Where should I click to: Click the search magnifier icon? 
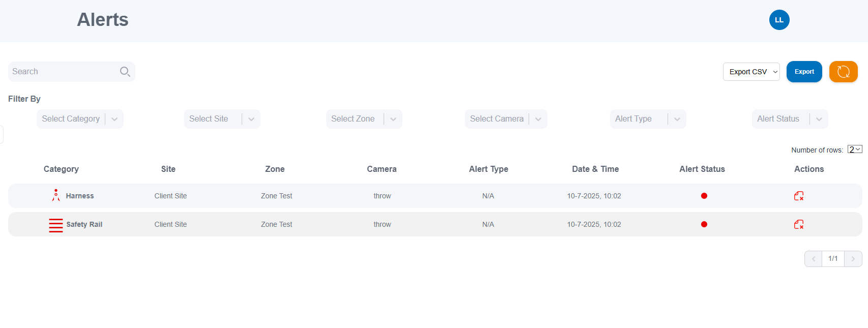[x=125, y=72]
